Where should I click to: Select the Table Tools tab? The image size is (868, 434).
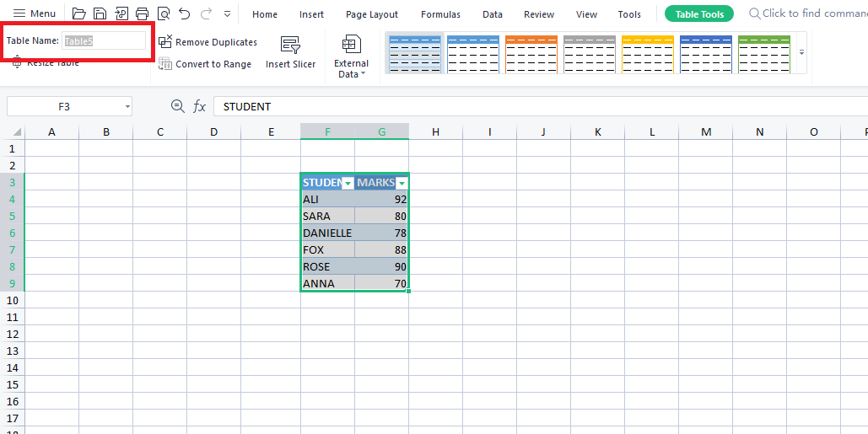pyautogui.click(x=699, y=14)
